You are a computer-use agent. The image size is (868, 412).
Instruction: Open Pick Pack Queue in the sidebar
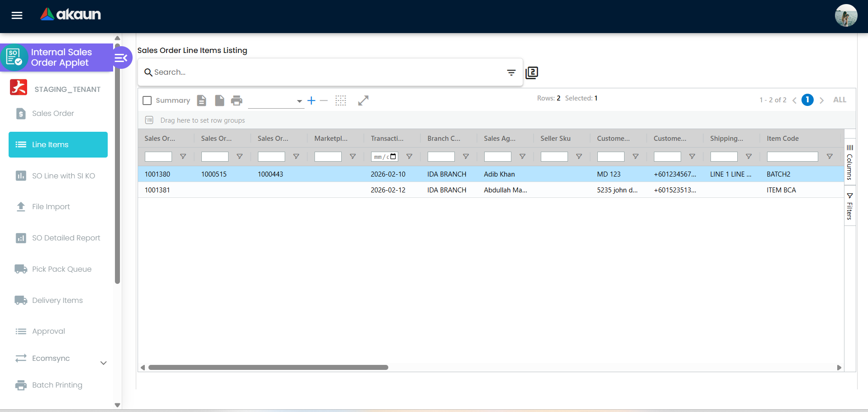point(62,269)
